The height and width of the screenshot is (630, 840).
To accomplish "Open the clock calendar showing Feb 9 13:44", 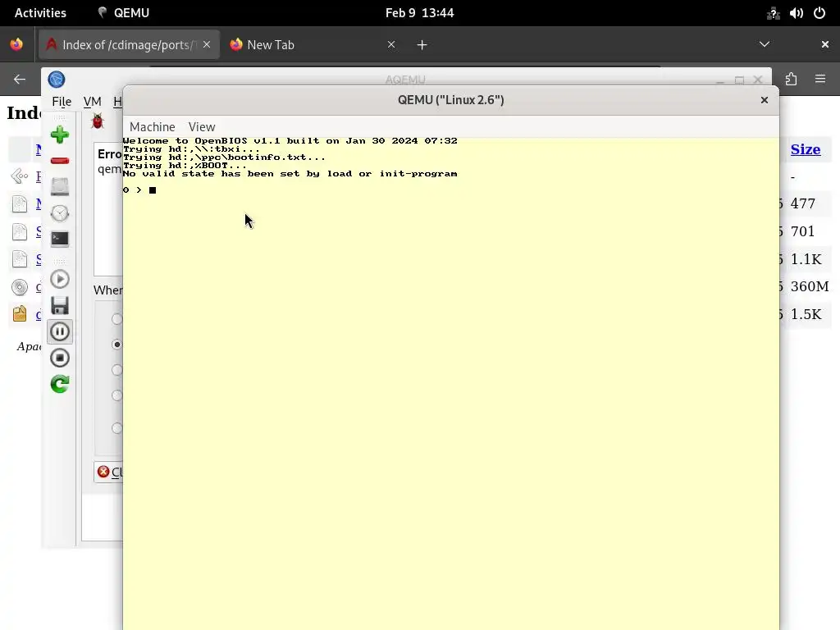I will [x=419, y=13].
